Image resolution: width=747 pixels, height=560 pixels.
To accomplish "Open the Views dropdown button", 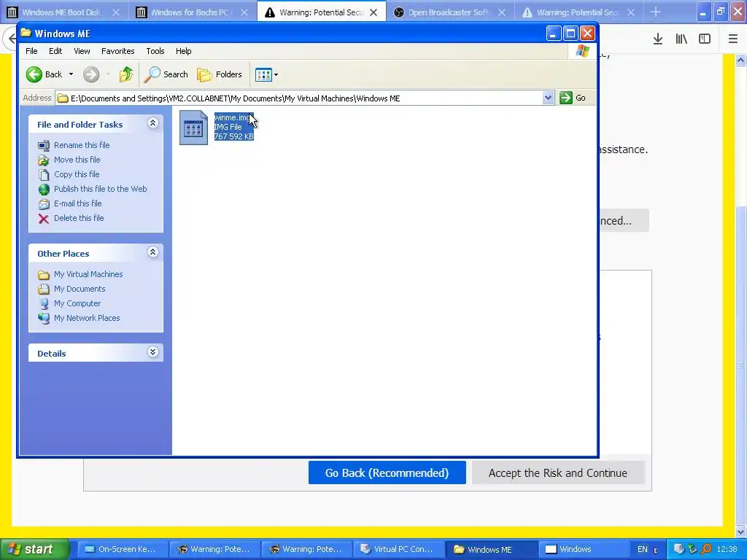I will (266, 74).
